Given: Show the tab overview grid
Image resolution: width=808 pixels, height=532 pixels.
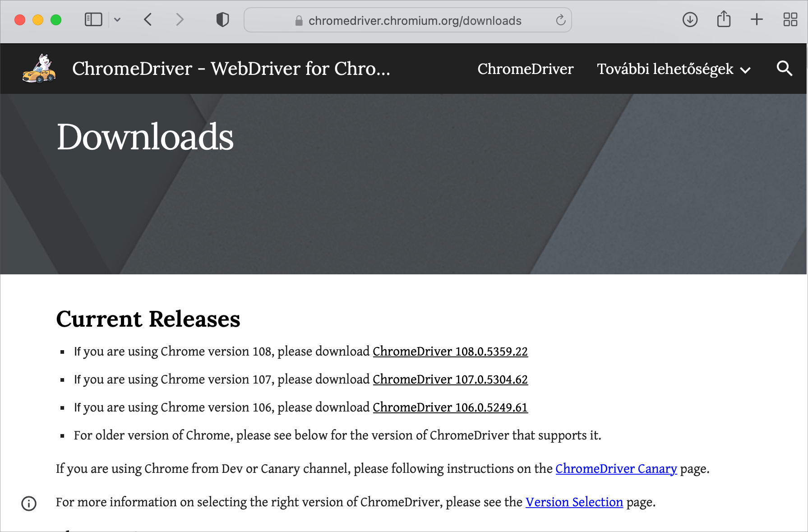Looking at the screenshot, I should tap(790, 19).
